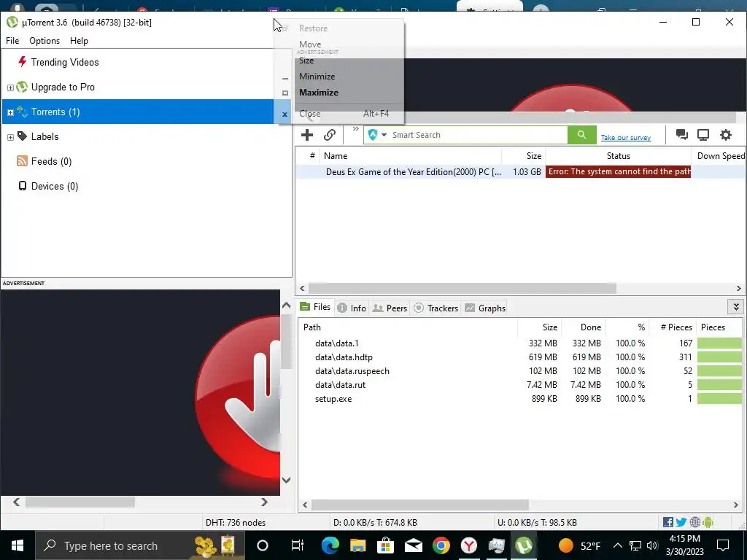Click the Labels tag icon in sidebar
This screenshot has height=560, width=747.
pyautogui.click(x=22, y=136)
